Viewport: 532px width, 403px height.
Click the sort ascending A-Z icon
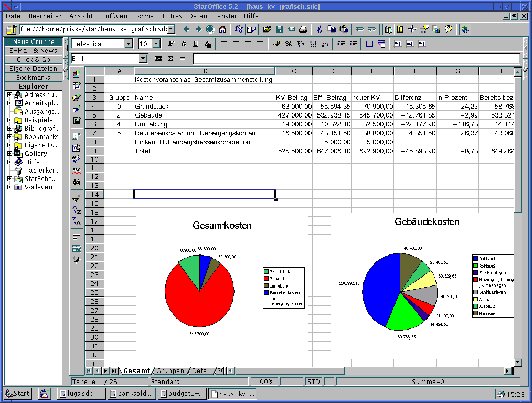(77, 210)
